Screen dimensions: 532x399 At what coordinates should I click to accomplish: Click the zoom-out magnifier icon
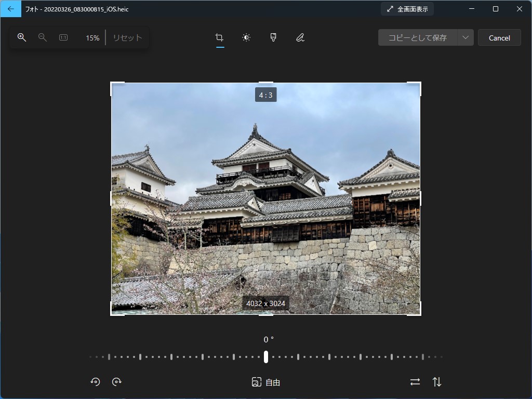click(x=43, y=37)
